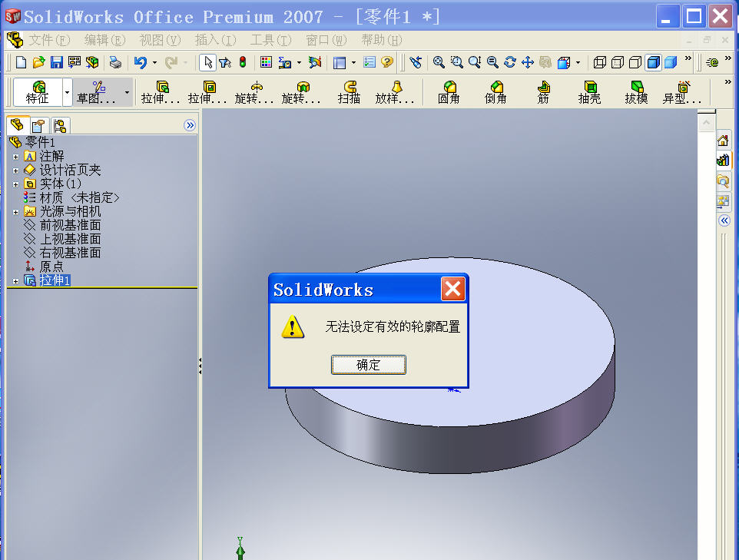Click the 拔模 draft tool

tap(636, 92)
